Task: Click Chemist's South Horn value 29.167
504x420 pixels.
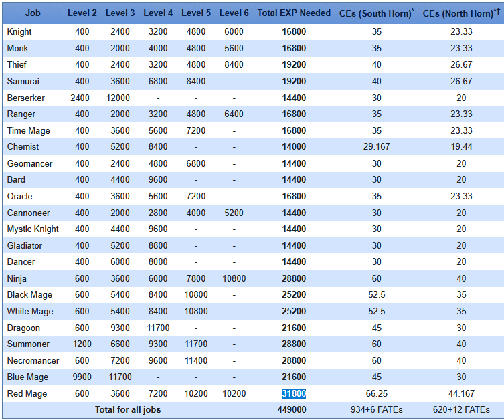Action: click(376, 146)
